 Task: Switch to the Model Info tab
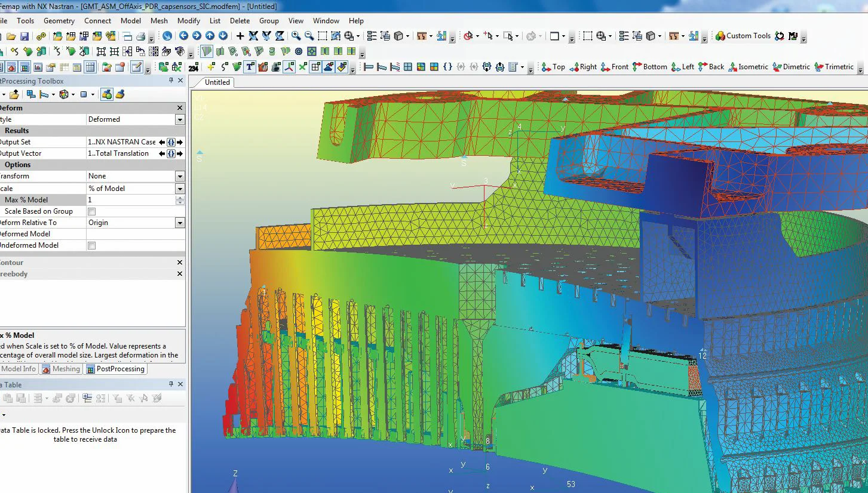tap(19, 369)
